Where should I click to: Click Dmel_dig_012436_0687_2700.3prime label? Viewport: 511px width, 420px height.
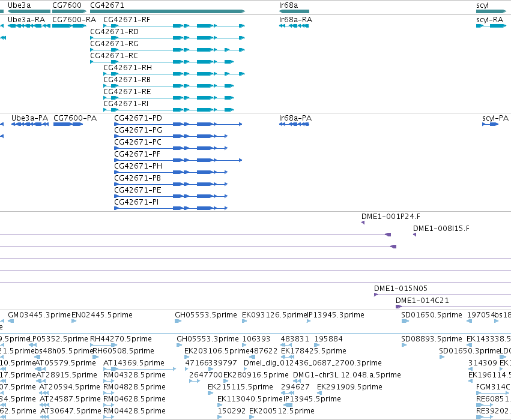click(x=313, y=363)
